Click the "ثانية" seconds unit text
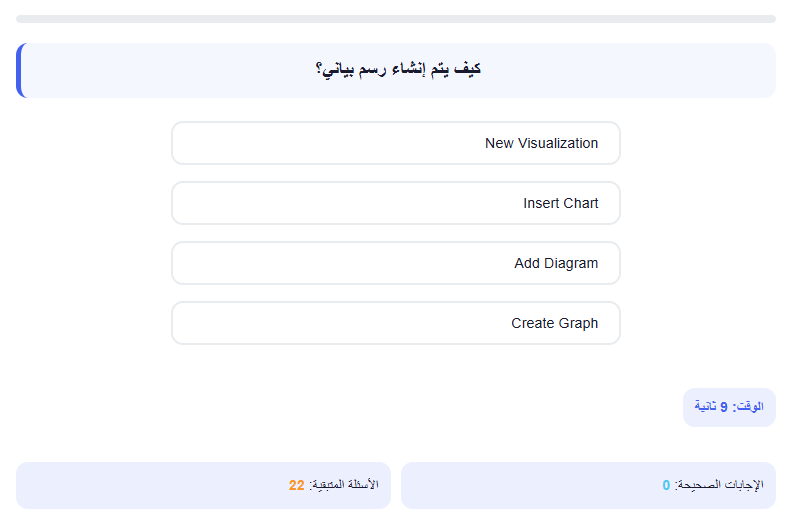The height and width of the screenshot is (523, 791). [x=705, y=405]
